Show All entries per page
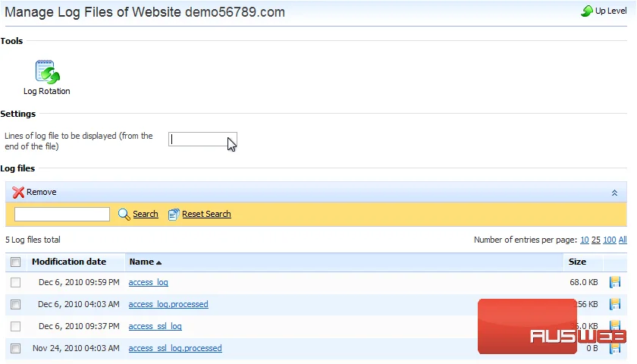Viewport: 637px width, 364px height. coord(623,240)
